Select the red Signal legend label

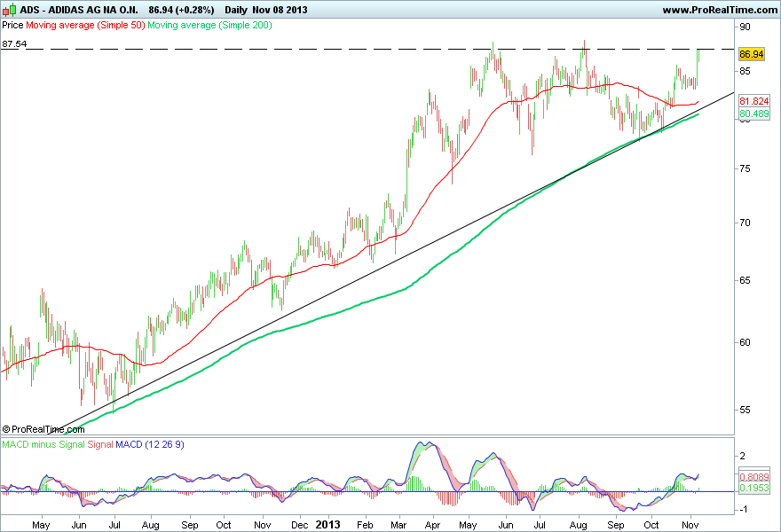tap(100, 444)
